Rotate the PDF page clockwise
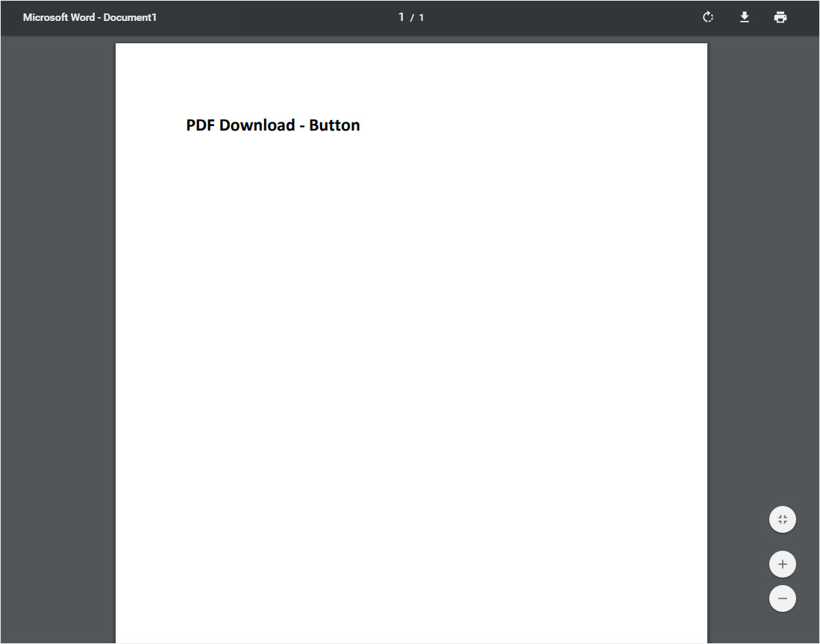 tap(707, 17)
